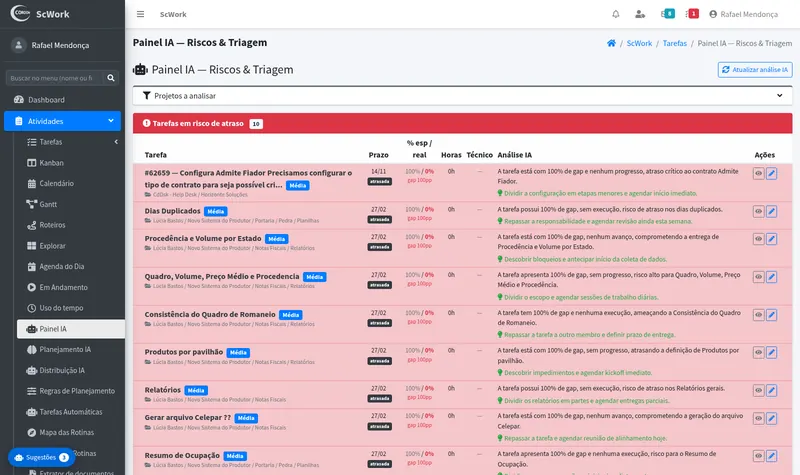This screenshot has width=800, height=475.
Task: Open Em Andamento in sidebar
Action: point(71,287)
